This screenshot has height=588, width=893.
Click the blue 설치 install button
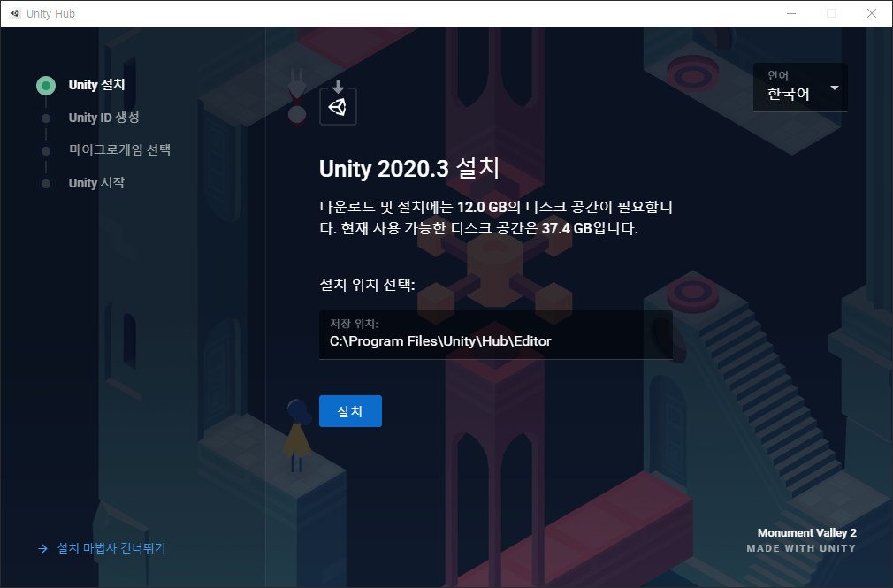[x=350, y=411]
